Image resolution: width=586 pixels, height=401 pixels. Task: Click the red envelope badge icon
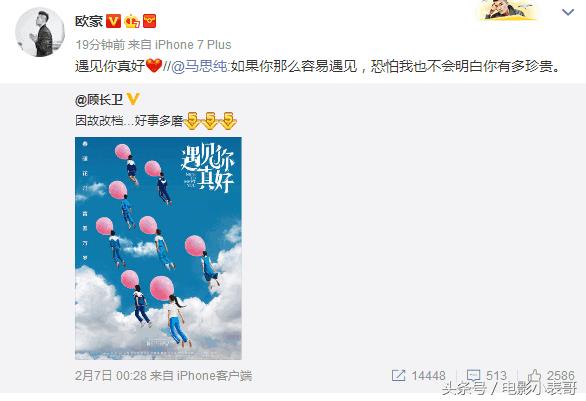pos(150,21)
